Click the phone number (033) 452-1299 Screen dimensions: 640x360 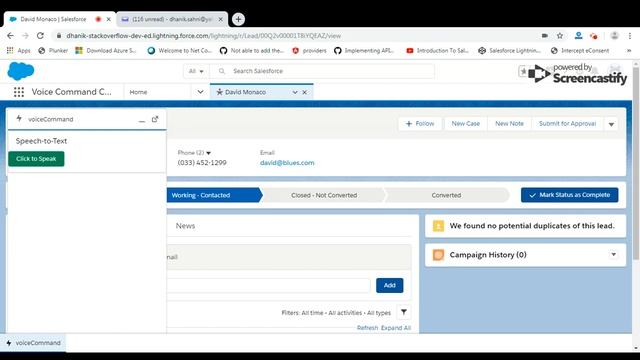coord(202,162)
